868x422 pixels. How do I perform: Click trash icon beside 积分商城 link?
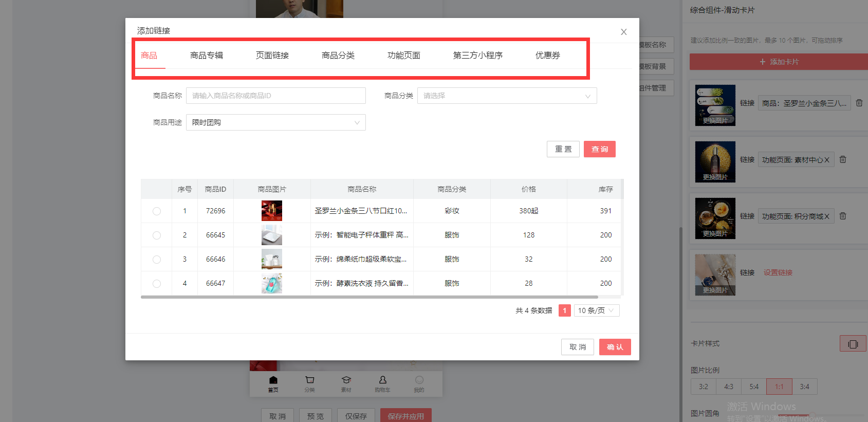click(x=843, y=216)
